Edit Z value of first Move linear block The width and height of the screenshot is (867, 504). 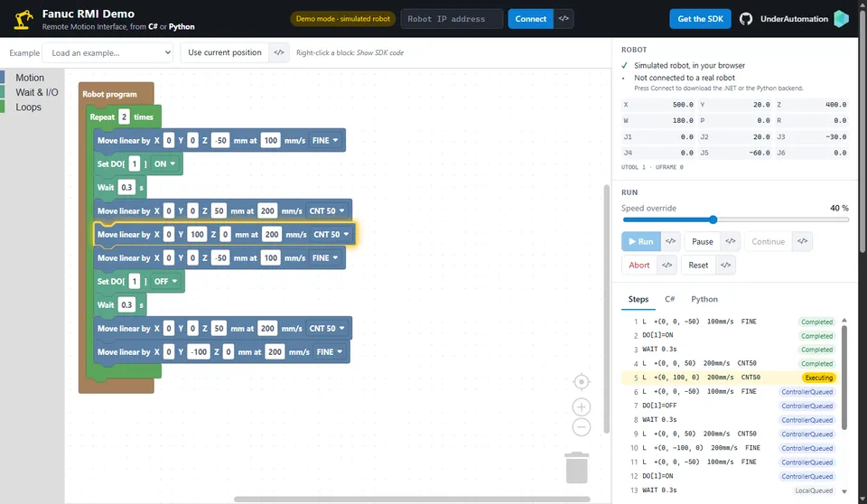[220, 141]
